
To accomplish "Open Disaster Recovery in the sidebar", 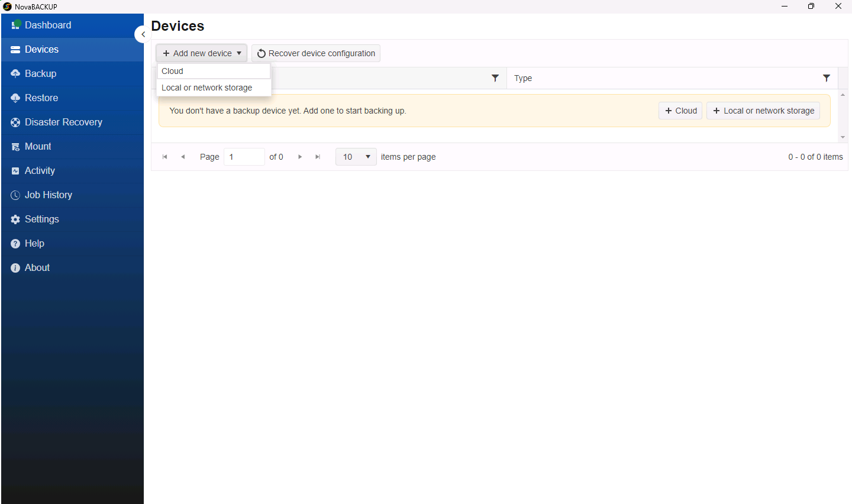I will point(72,122).
